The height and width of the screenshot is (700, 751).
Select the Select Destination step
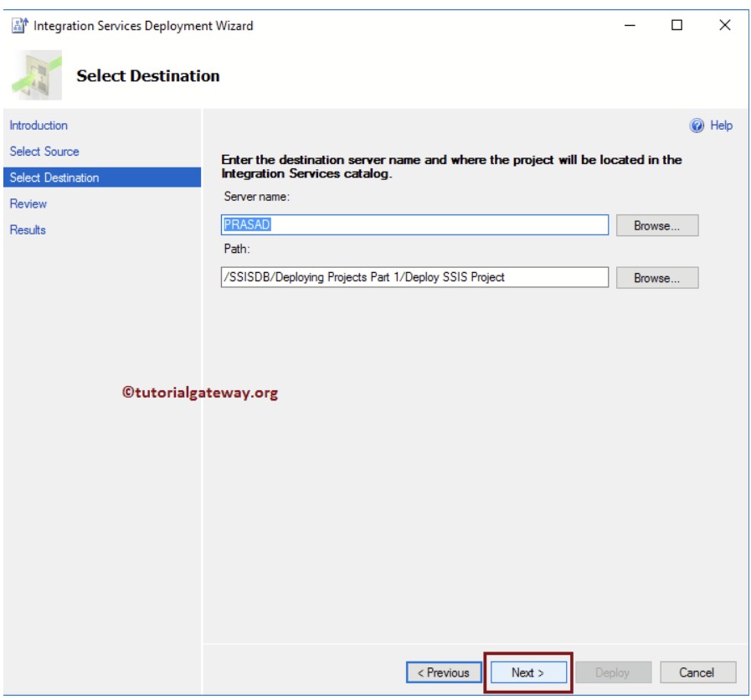(x=102, y=178)
